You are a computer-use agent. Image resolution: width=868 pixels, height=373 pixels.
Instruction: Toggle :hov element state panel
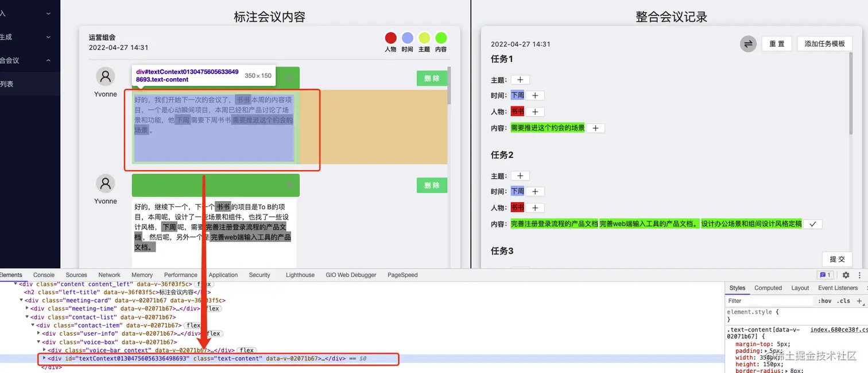pos(825,301)
